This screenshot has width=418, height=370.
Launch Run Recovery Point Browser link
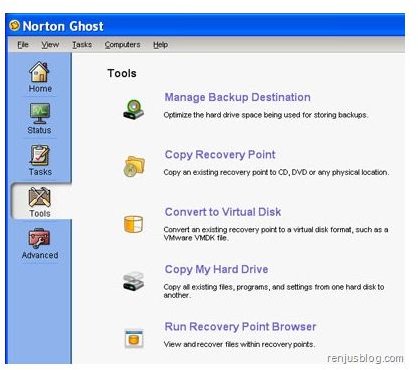coord(240,327)
